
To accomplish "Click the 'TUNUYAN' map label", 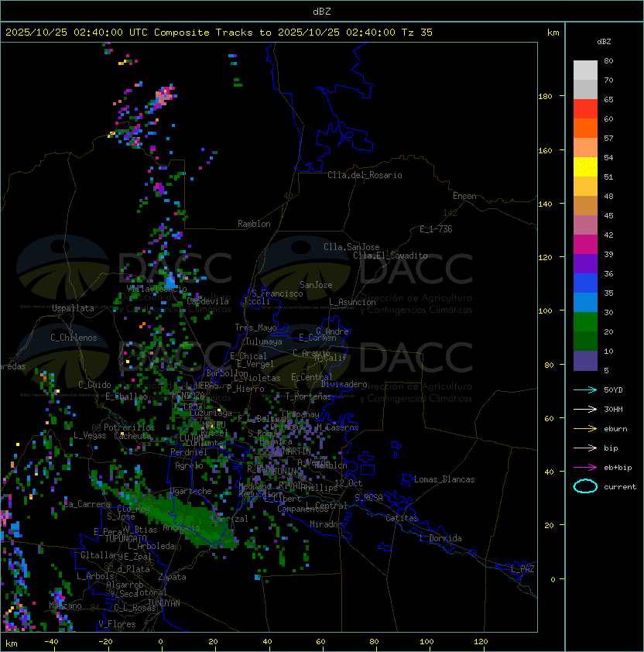I will click(164, 603).
